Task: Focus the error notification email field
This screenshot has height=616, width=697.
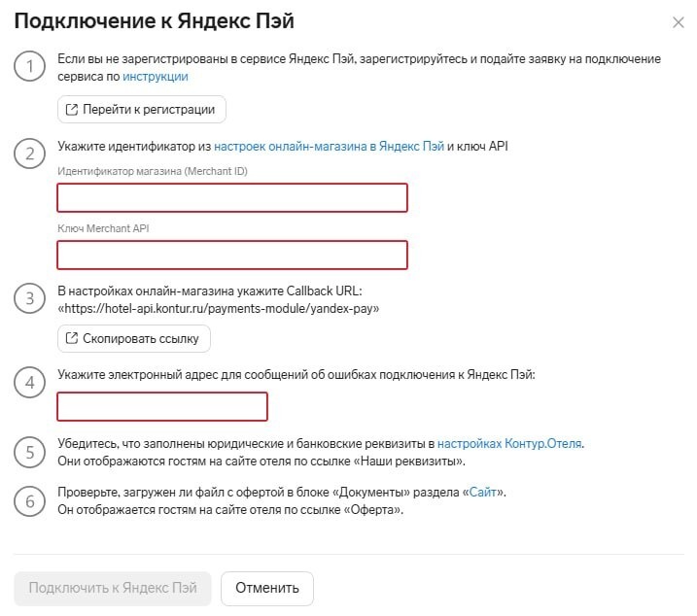Action: coord(162,406)
